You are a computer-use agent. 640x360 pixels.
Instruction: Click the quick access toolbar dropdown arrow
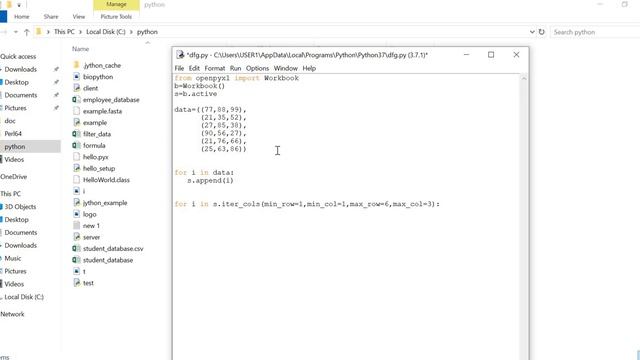19,5
